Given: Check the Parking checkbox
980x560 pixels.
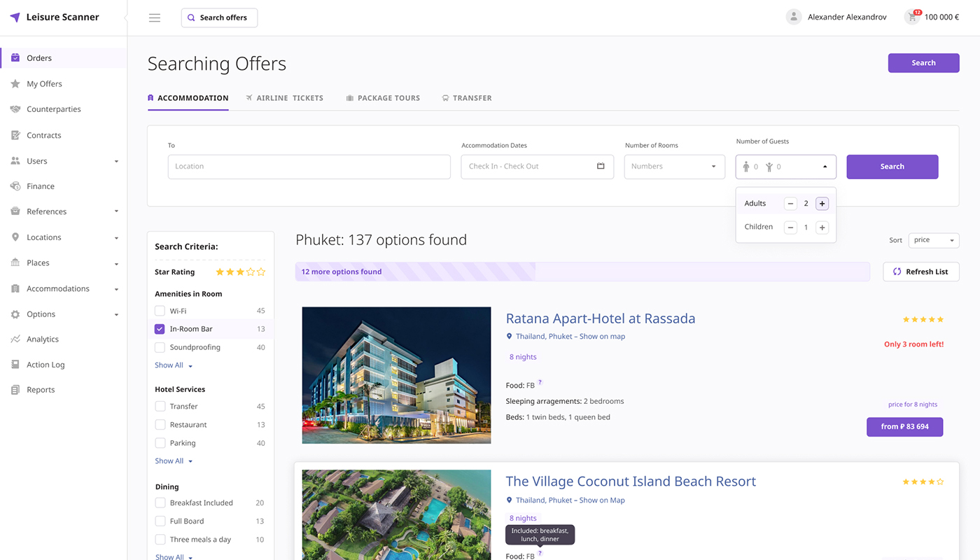Looking at the screenshot, I should pos(160,443).
